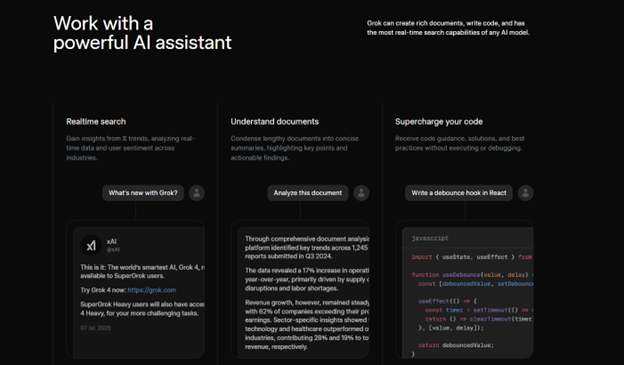
Task: Click the "import { useState, useEffect }" code line
Action: pos(472,257)
